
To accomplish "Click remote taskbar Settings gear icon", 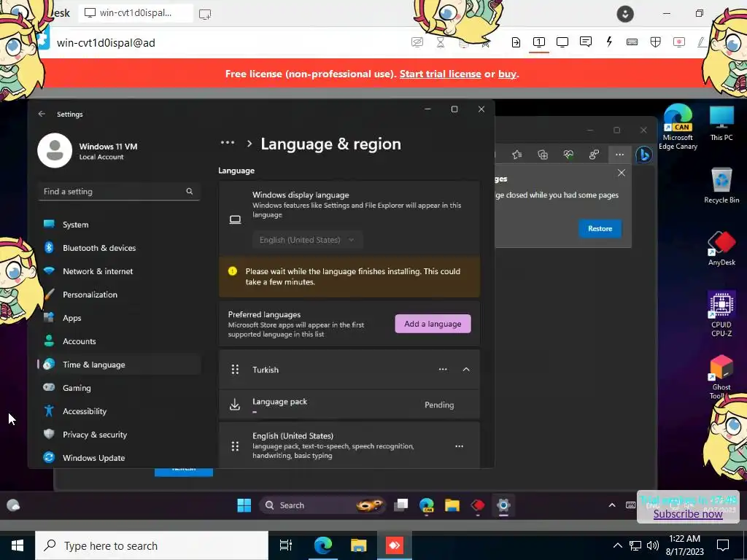I will coord(503,505).
